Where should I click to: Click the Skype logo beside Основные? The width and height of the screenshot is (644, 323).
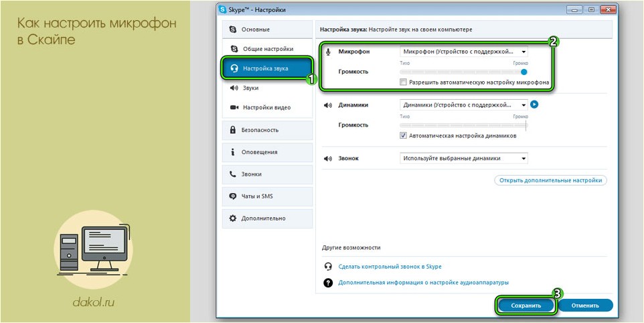[233, 29]
